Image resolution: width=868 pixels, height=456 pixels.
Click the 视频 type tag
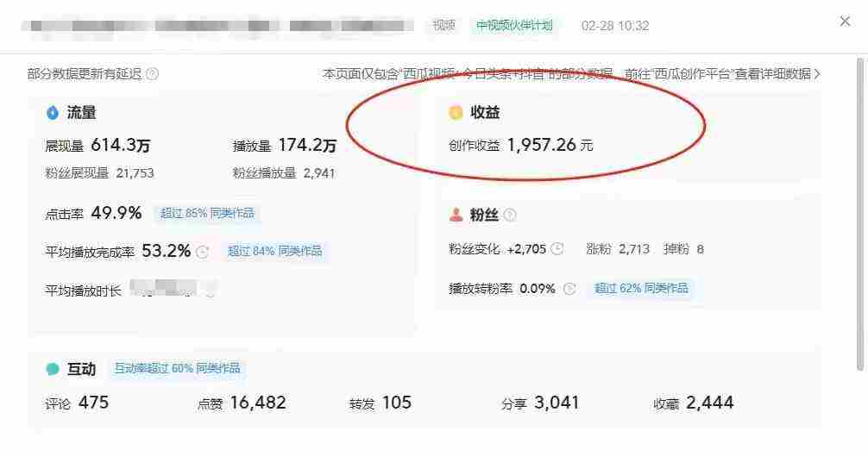click(x=444, y=25)
